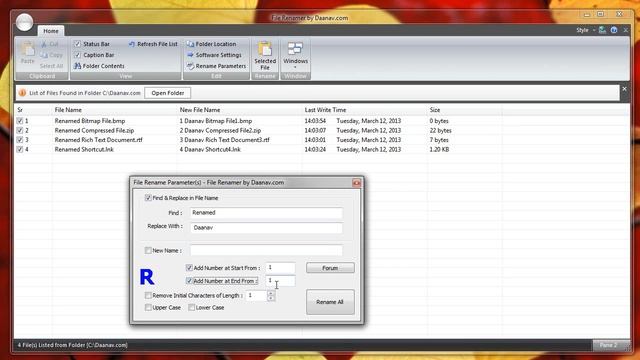Open Folder Contents binoculars item
Viewport: 640px width, 360px height.
pyautogui.click(x=99, y=66)
